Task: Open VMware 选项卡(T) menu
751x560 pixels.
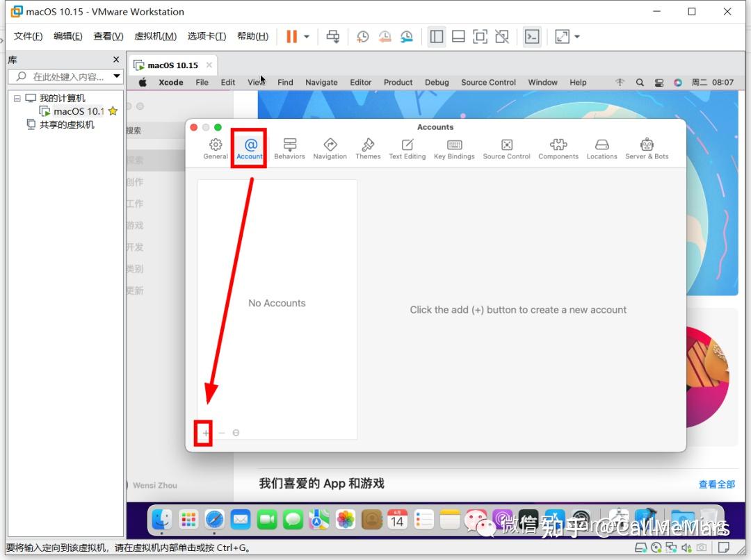Action: [x=207, y=36]
